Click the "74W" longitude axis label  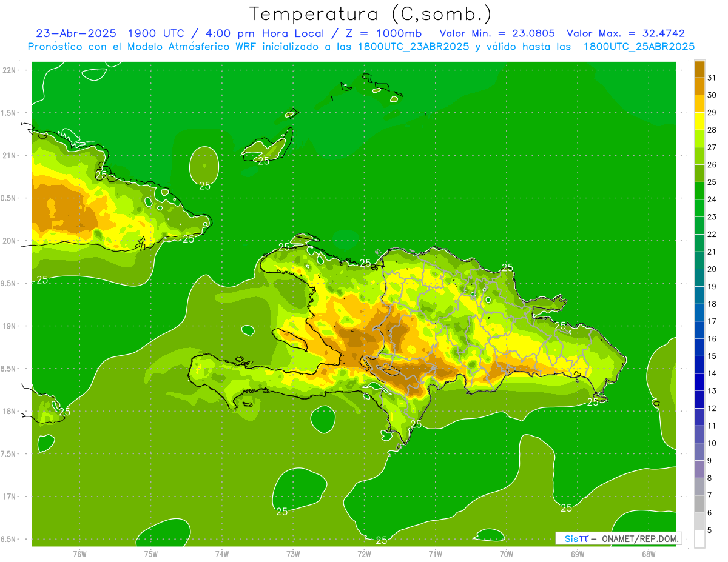click(x=222, y=554)
